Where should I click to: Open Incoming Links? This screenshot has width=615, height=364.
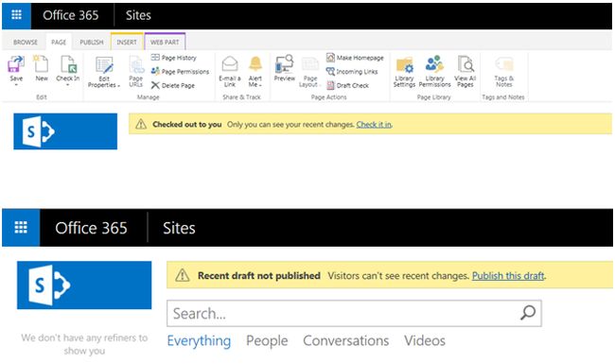point(352,71)
